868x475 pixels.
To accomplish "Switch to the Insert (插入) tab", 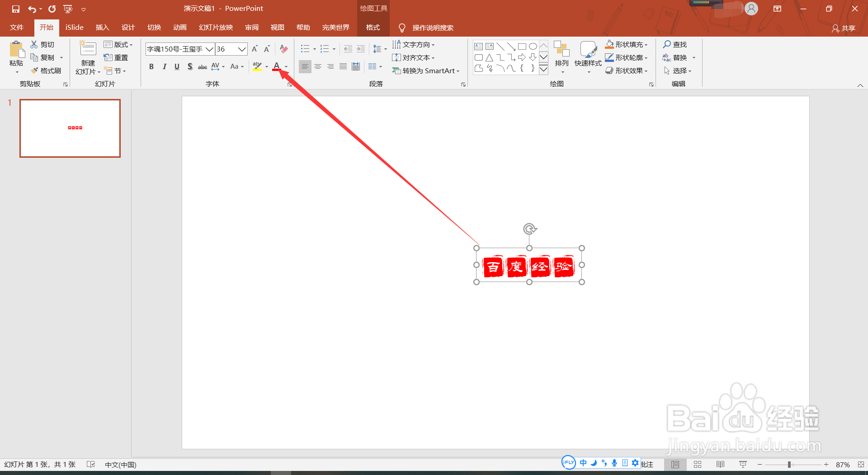I will pos(103,28).
